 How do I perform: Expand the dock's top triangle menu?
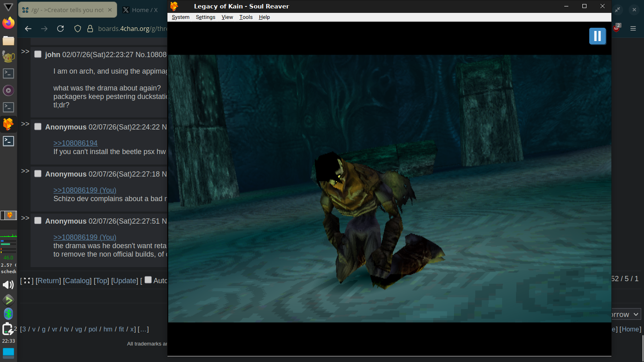pos(8,7)
